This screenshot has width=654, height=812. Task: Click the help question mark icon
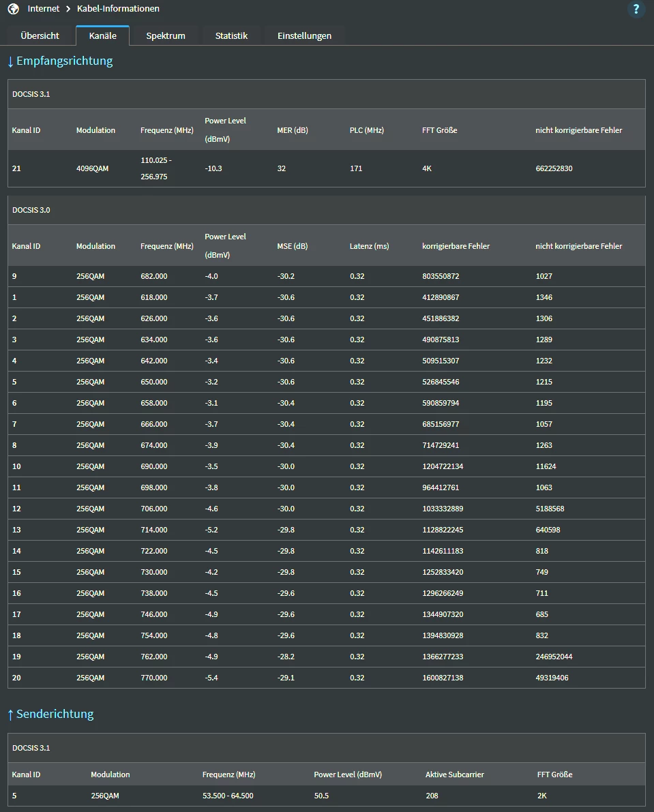tap(636, 10)
